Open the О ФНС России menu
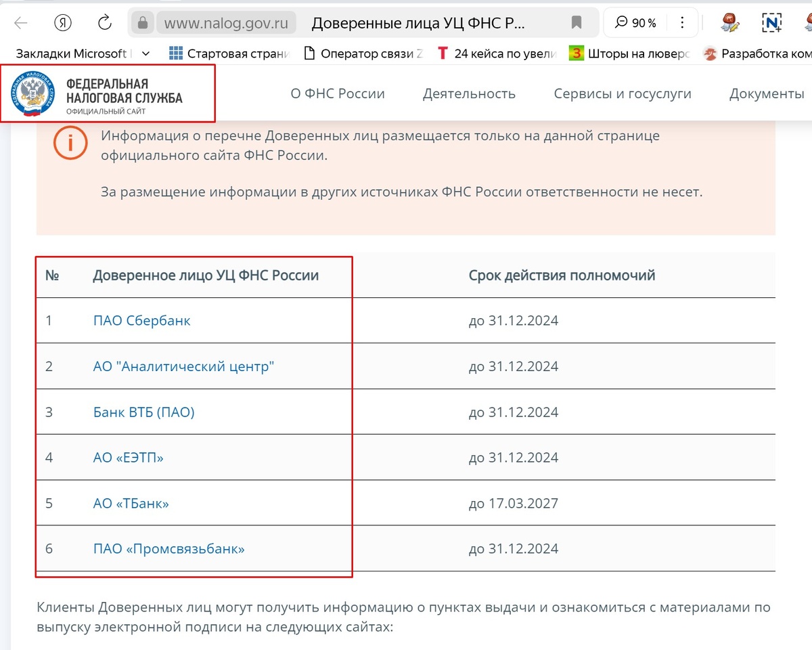The image size is (812, 650). tap(338, 94)
